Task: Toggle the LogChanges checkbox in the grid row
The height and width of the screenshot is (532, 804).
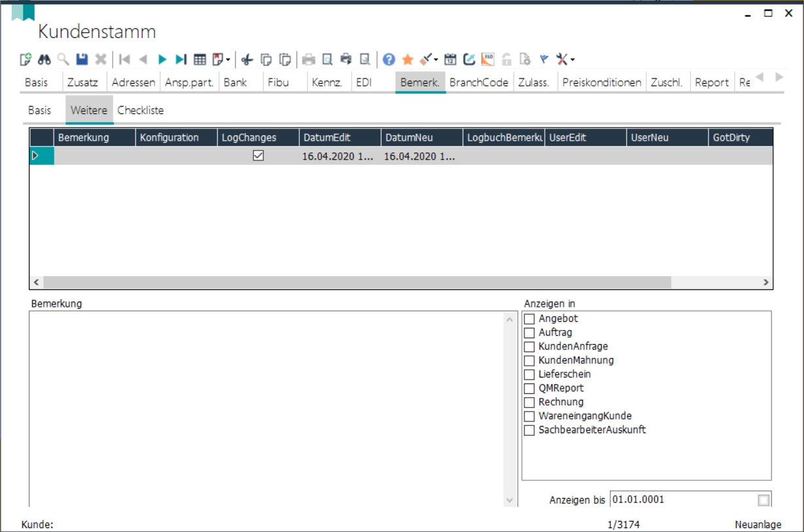Action: [259, 156]
